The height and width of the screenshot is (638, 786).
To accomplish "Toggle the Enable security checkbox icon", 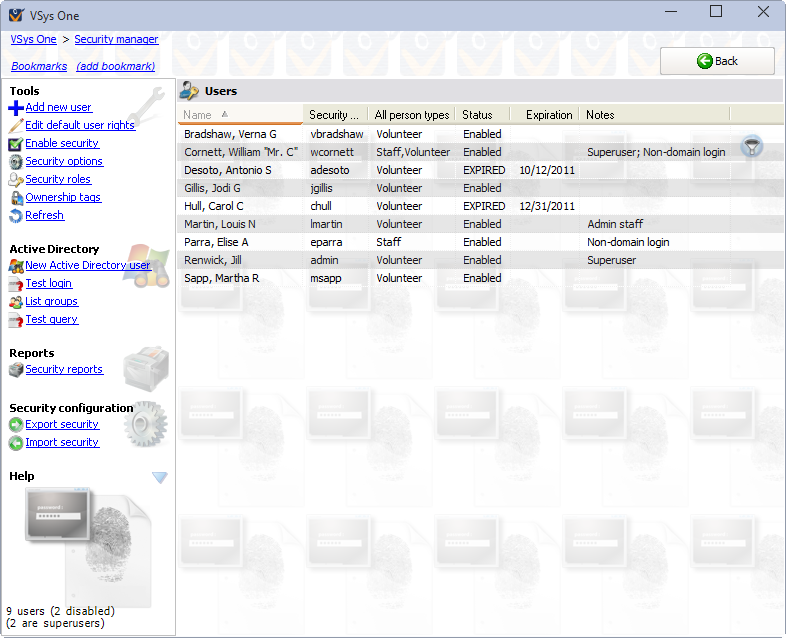I will [x=16, y=144].
